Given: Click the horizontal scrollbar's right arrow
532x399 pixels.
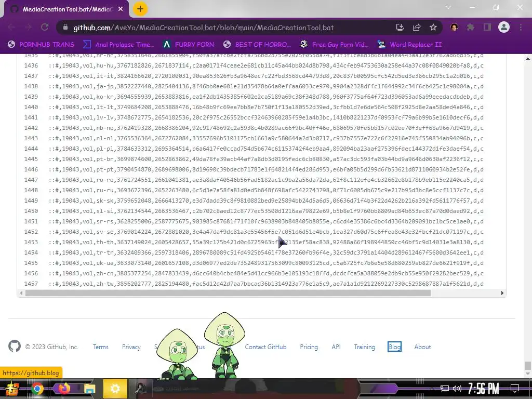Looking at the screenshot, I should (x=502, y=293).
